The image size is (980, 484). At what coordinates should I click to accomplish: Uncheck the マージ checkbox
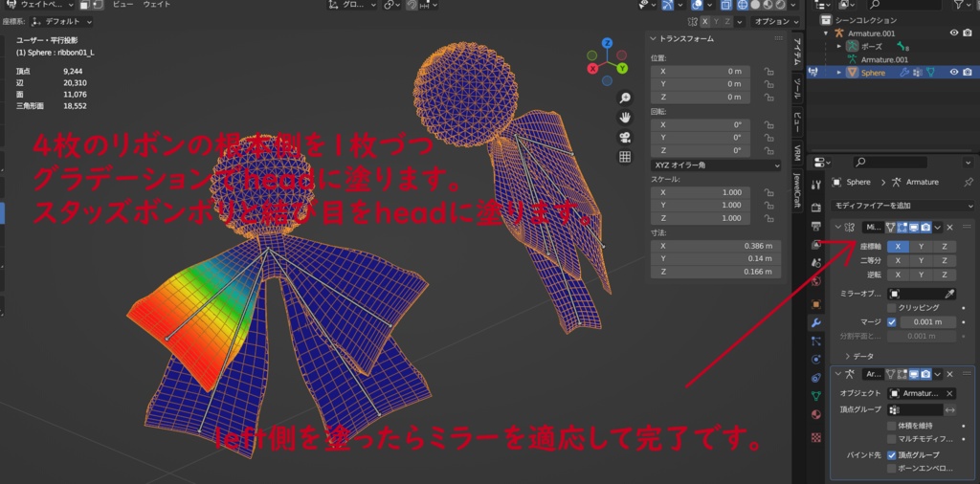(x=891, y=322)
